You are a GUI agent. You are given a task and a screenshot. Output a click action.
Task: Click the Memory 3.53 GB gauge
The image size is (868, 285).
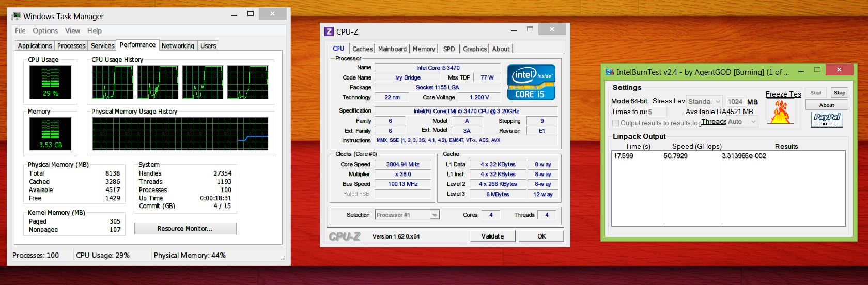click(50, 133)
